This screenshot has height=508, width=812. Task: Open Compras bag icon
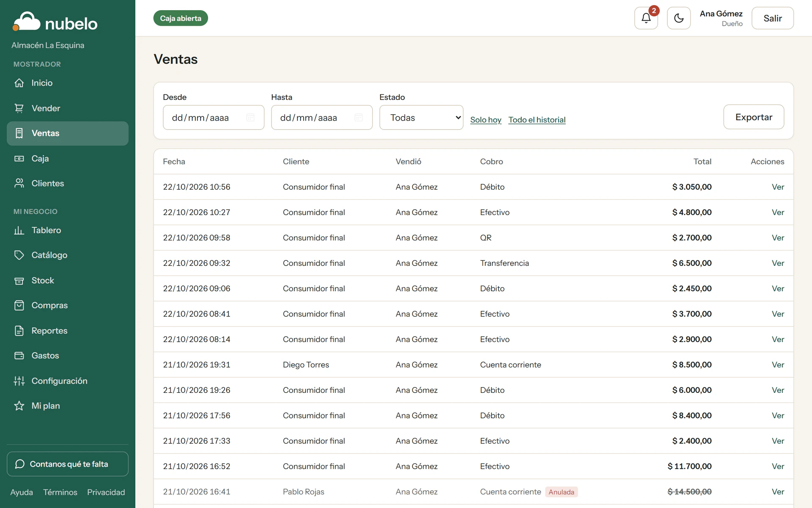(19, 305)
